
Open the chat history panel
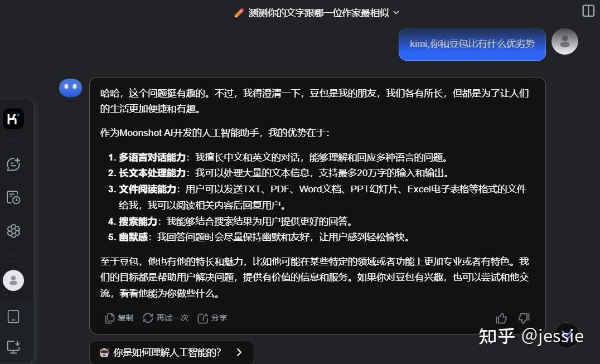tap(13, 197)
